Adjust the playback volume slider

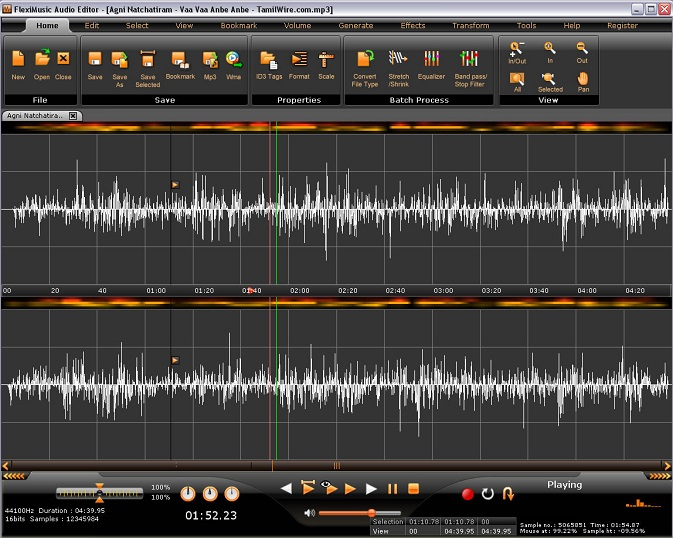click(371, 512)
